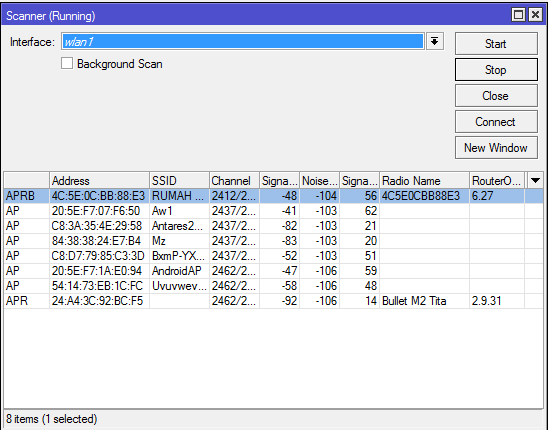Select row with address 20:5E:F7:1A:E0:94
Viewport: 548px width, 430px height.
pyautogui.click(x=273, y=271)
